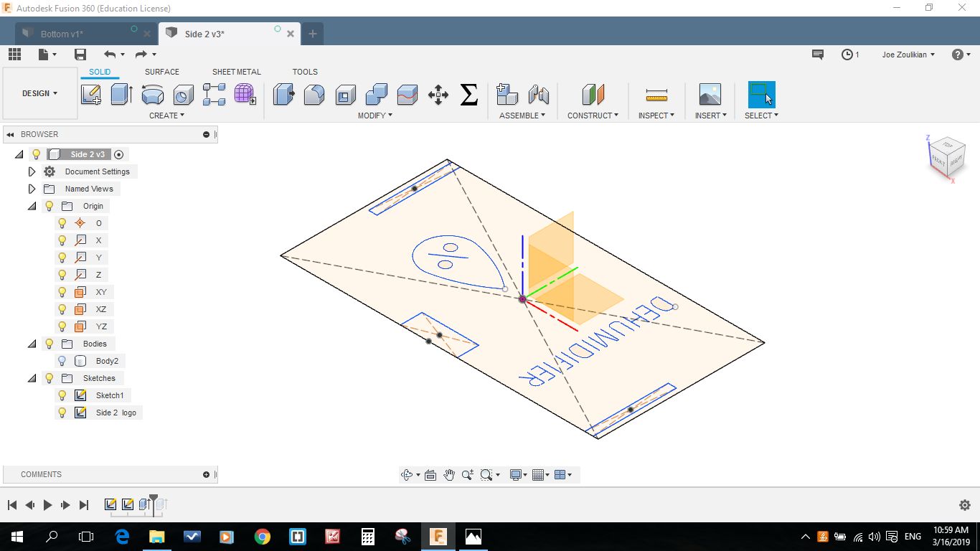Select the Zoom magnifier tool

click(x=467, y=475)
